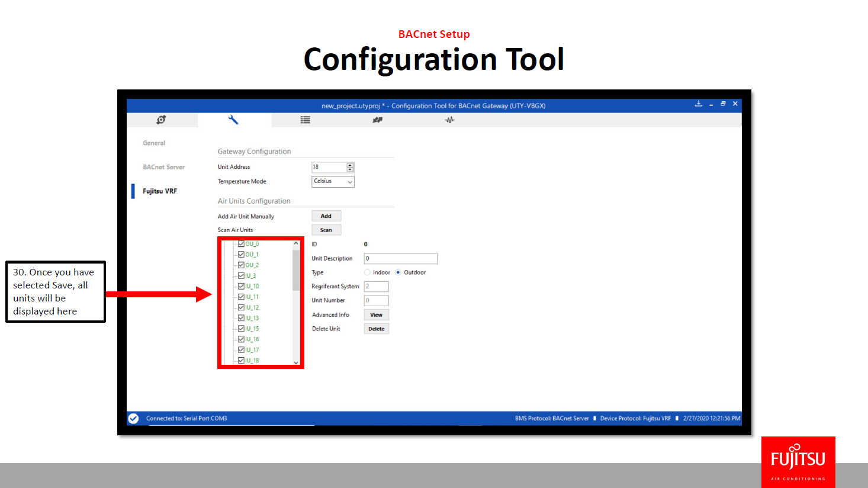Open the diagnostics waveform tab icon
The width and height of the screenshot is (868, 488).
(x=450, y=120)
